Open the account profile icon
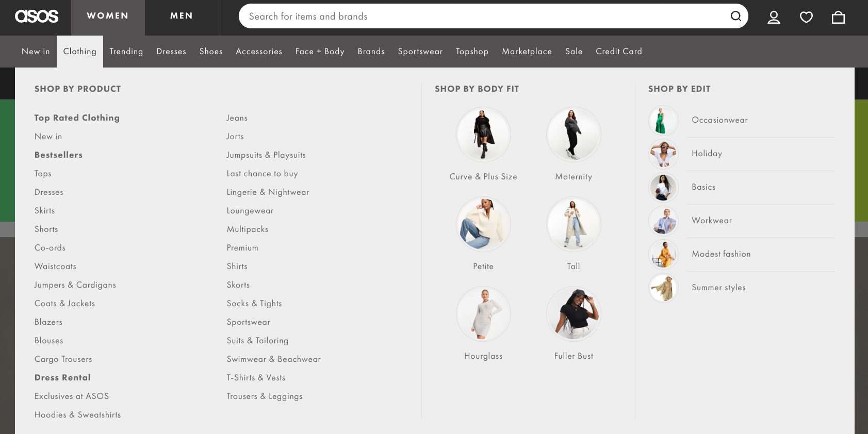Screen dimensions: 868x434 [x=774, y=18]
